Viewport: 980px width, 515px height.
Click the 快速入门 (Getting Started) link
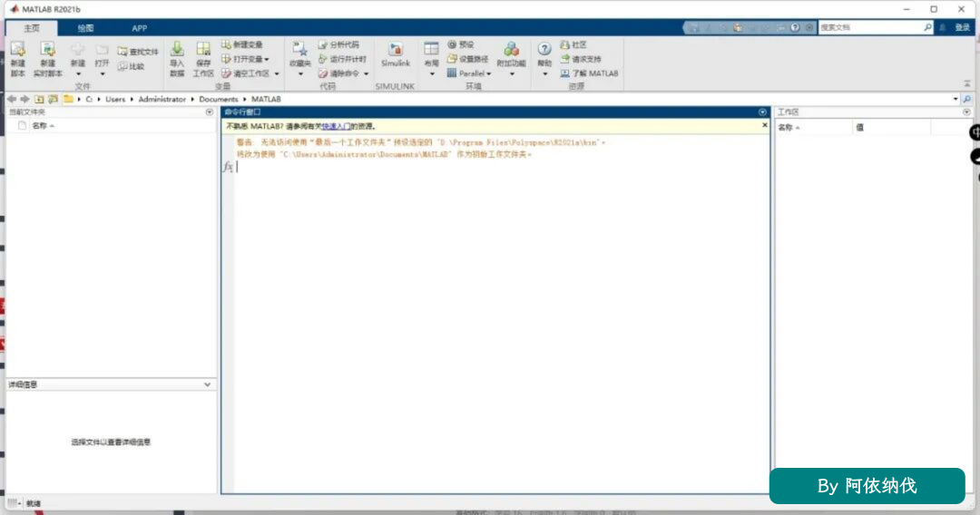(x=337, y=126)
